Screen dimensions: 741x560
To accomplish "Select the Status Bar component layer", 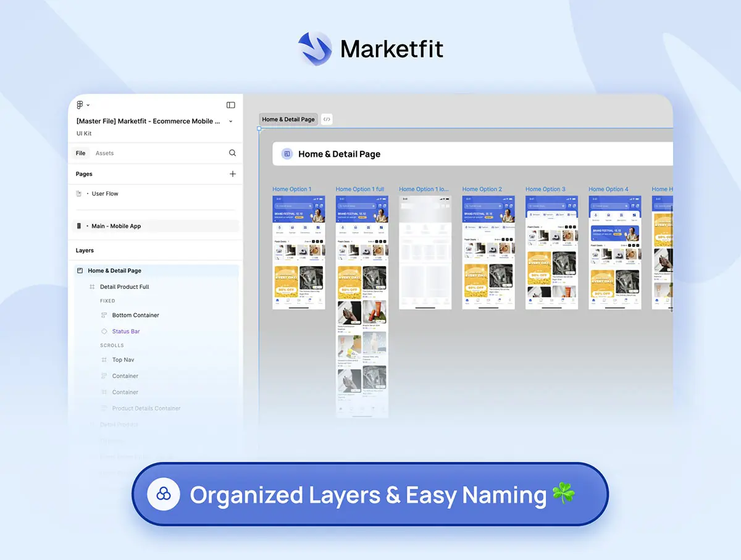I will tap(126, 332).
